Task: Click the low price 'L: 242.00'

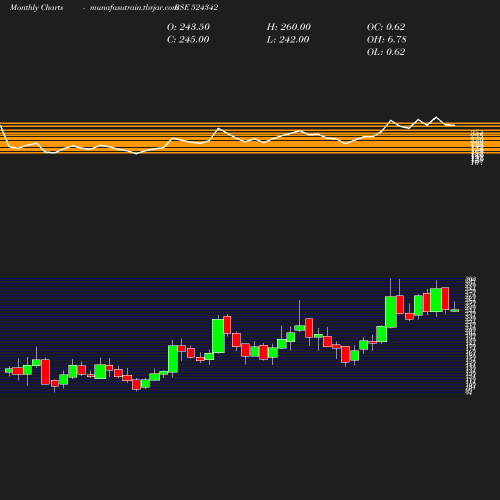Action: coord(288,40)
